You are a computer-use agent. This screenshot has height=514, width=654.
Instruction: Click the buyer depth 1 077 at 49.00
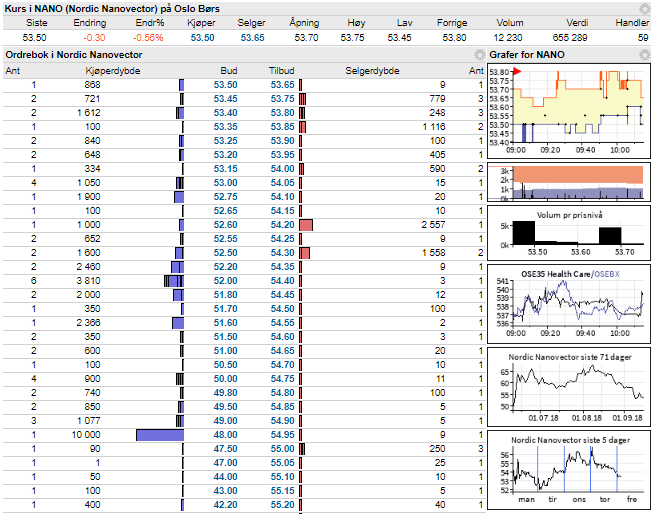coord(88,421)
